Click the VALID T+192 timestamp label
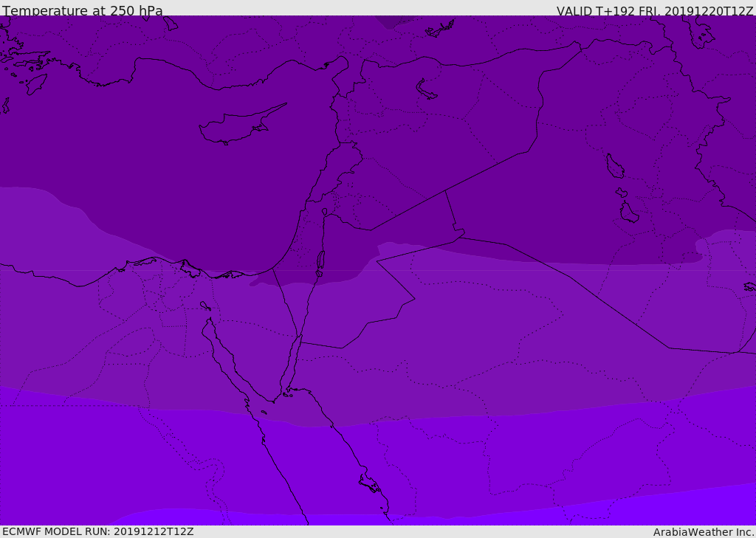 655,11
